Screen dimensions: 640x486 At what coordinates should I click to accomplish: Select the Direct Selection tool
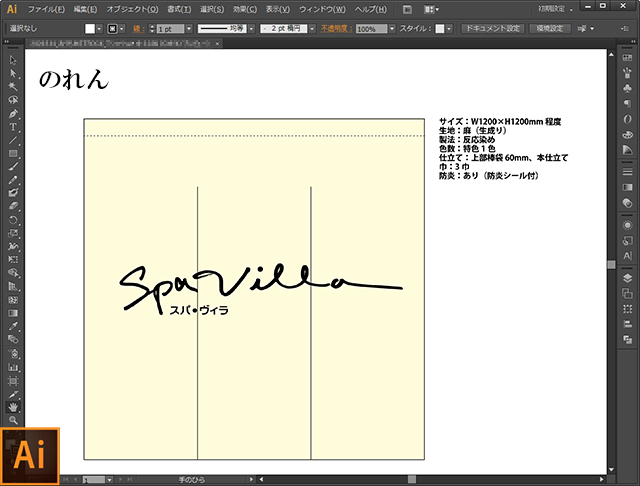click(13, 73)
